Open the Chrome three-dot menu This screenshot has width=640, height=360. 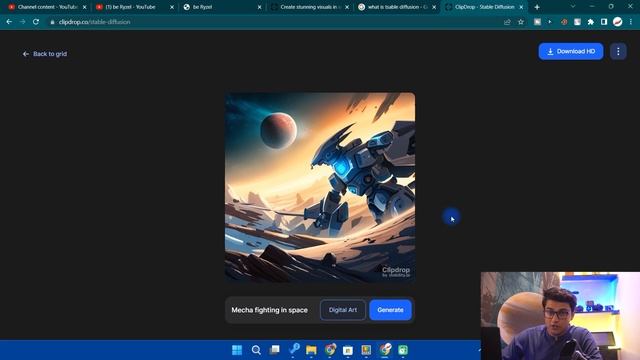click(x=631, y=22)
